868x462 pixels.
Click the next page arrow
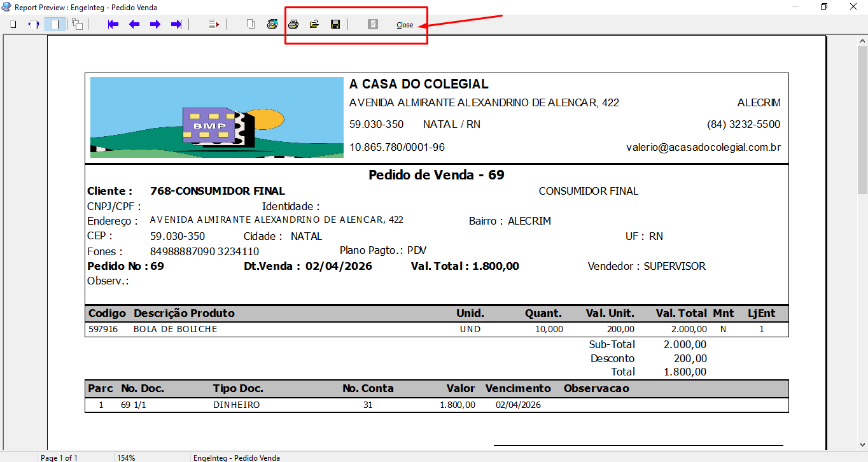(155, 25)
